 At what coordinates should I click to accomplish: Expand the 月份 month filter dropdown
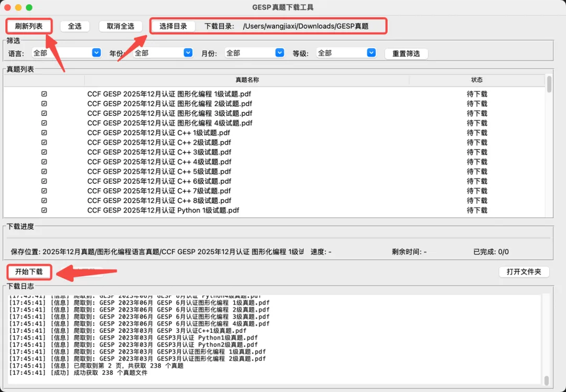[x=255, y=53]
